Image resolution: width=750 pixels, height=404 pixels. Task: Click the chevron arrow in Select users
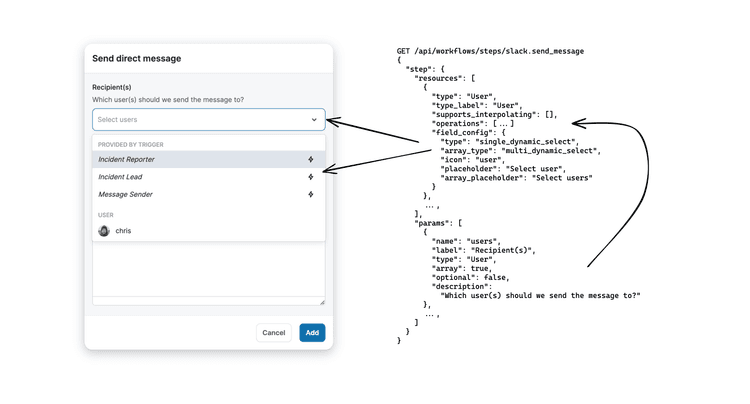click(314, 120)
